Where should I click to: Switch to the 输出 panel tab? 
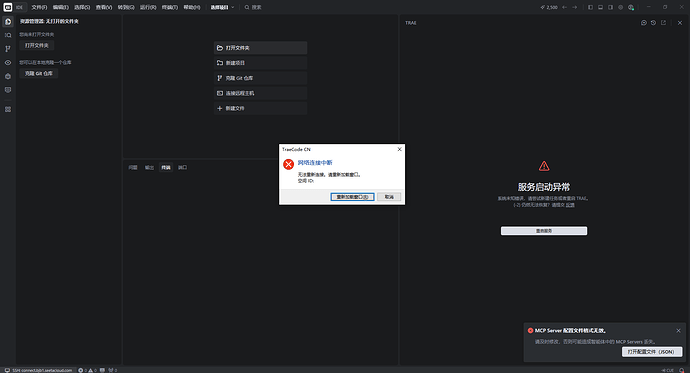tap(150, 168)
